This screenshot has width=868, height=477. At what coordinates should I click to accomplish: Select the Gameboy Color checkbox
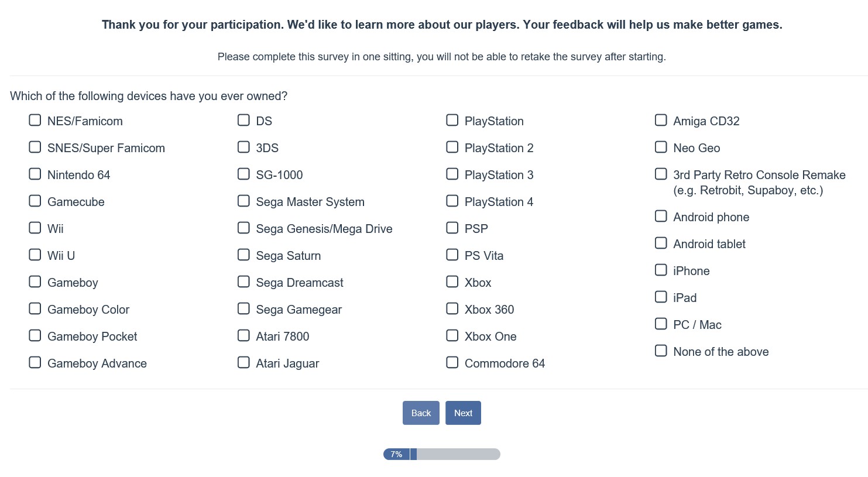coord(35,309)
